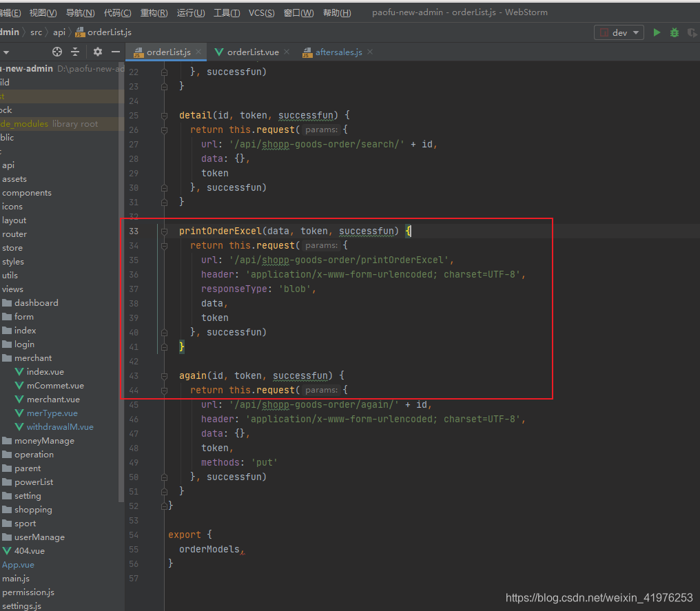Image resolution: width=700 pixels, height=611 pixels.
Task: Click the orderList.js breadcrumb
Action: [103, 32]
